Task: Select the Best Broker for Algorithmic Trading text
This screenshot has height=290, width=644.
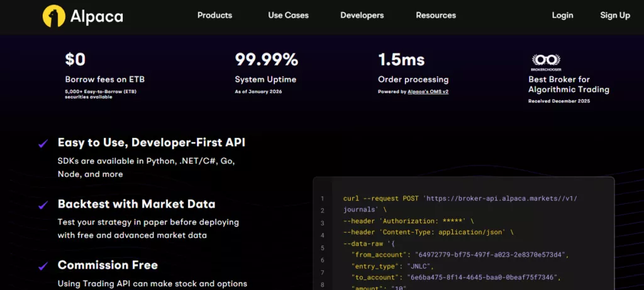Action: [x=569, y=85]
